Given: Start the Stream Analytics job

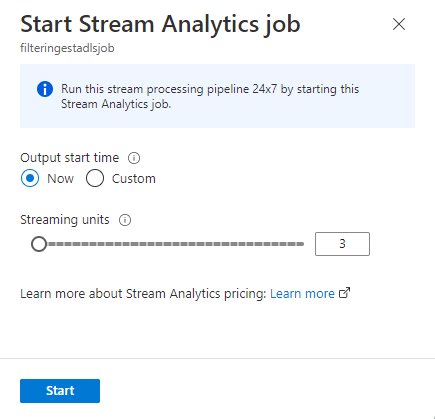Looking at the screenshot, I should point(60,391).
